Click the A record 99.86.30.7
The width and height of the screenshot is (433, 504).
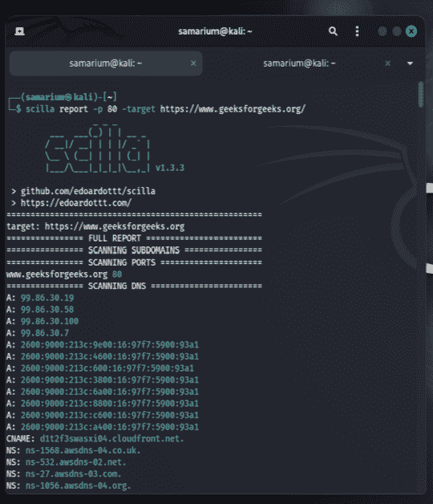tap(45, 333)
